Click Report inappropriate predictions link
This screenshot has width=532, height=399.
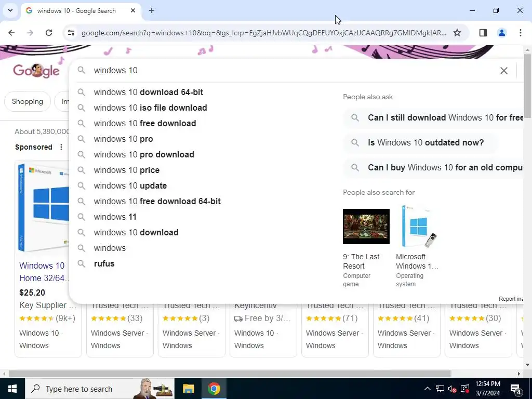pos(511,299)
